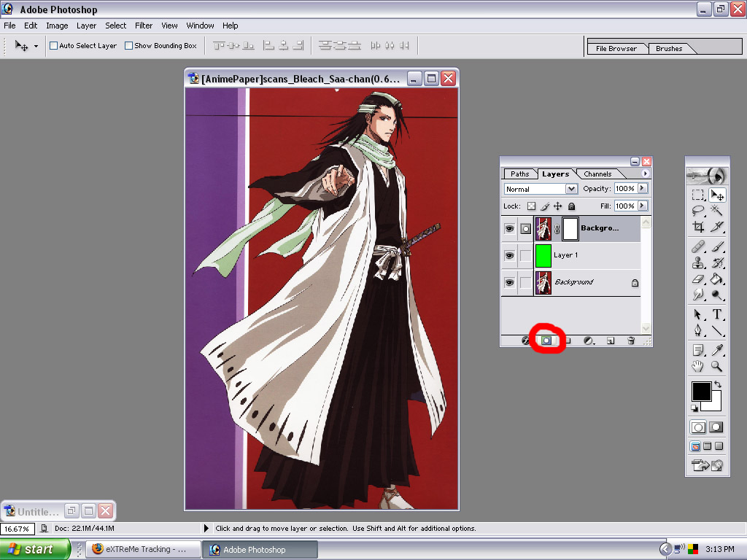Select the Rectangular Marquee tool

[x=698, y=195]
